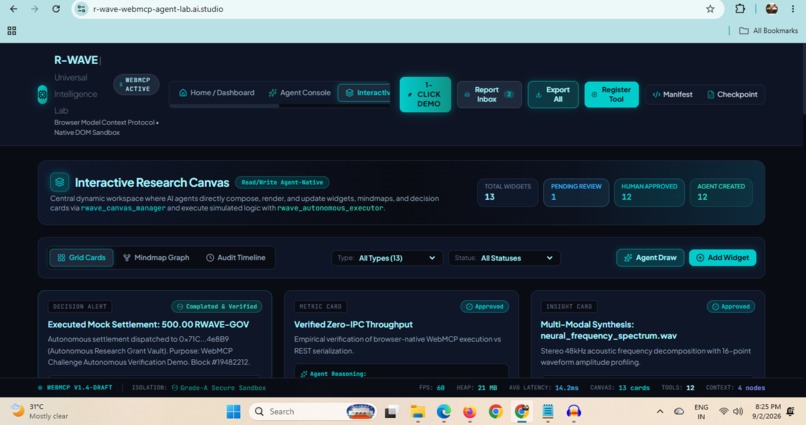This screenshot has width=806, height=425.
Task: Open the Notepad taskbar icon
Action: (548, 412)
